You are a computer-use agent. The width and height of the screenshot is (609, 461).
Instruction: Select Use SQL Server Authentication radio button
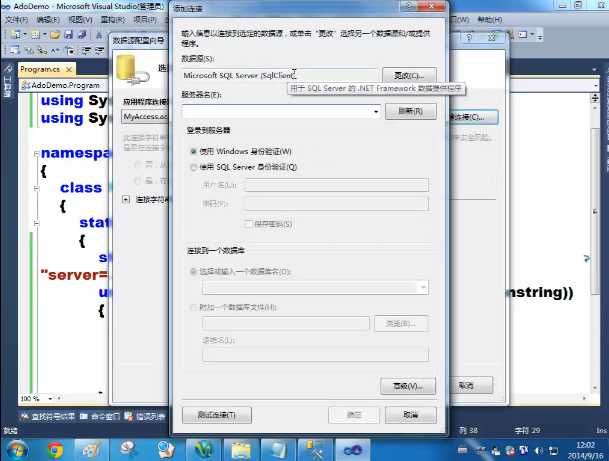(x=193, y=167)
